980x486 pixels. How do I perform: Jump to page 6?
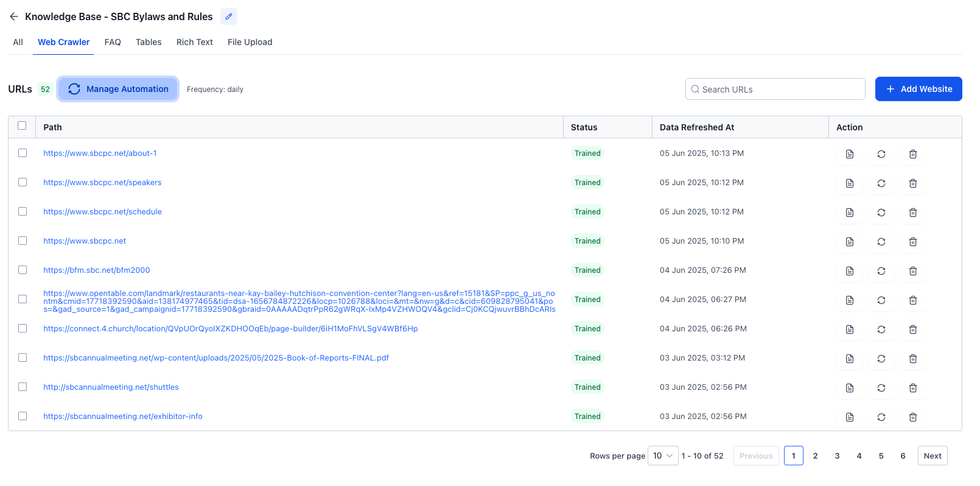pyautogui.click(x=903, y=456)
